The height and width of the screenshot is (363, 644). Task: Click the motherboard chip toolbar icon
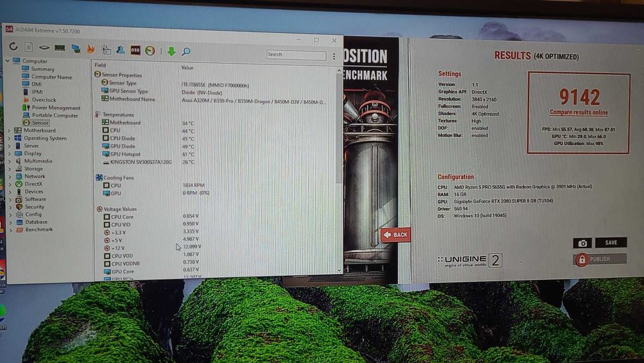click(x=44, y=48)
